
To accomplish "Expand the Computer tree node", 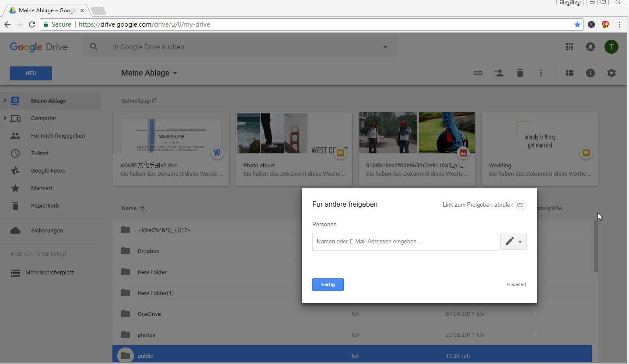I will 5,118.
